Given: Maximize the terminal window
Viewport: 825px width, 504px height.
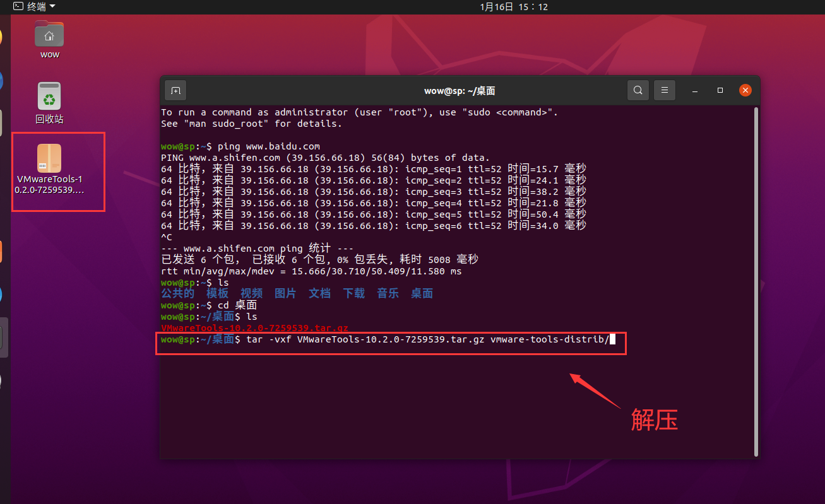Looking at the screenshot, I should coord(720,91).
